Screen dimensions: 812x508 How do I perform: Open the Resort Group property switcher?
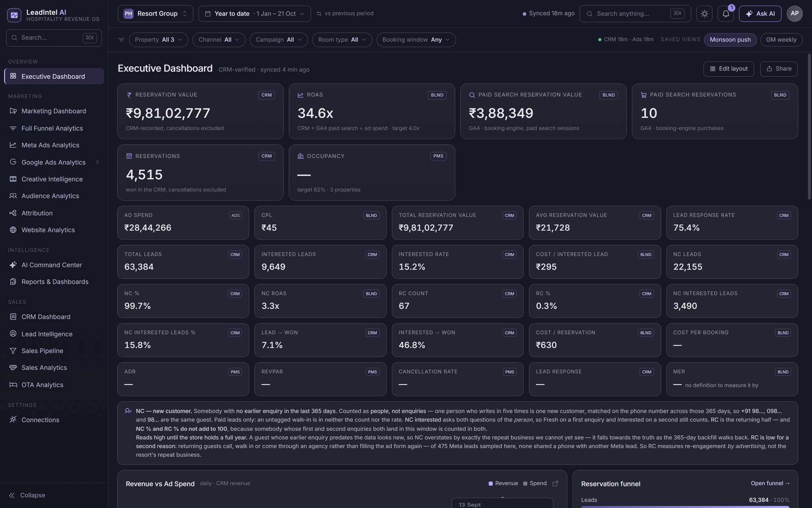point(155,13)
